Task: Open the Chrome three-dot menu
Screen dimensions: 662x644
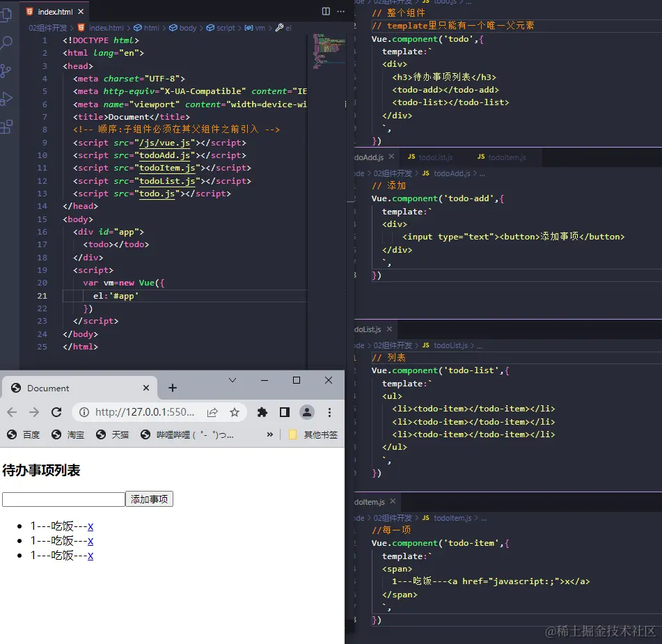Action: coord(330,412)
